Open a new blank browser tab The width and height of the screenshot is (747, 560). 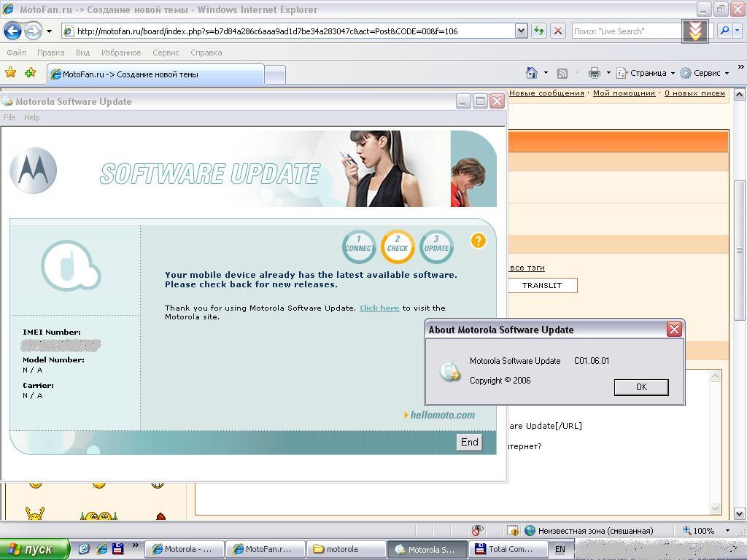point(275,75)
